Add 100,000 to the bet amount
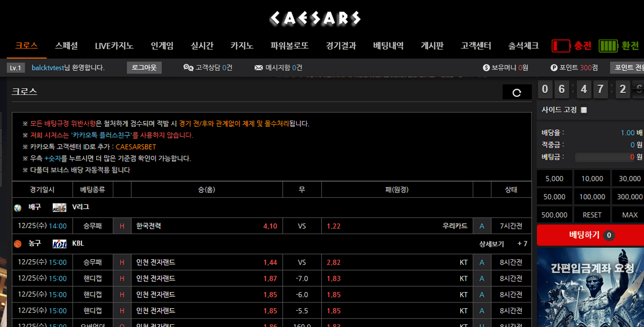Image resolution: width=644 pixels, height=327 pixels. pos(592,197)
